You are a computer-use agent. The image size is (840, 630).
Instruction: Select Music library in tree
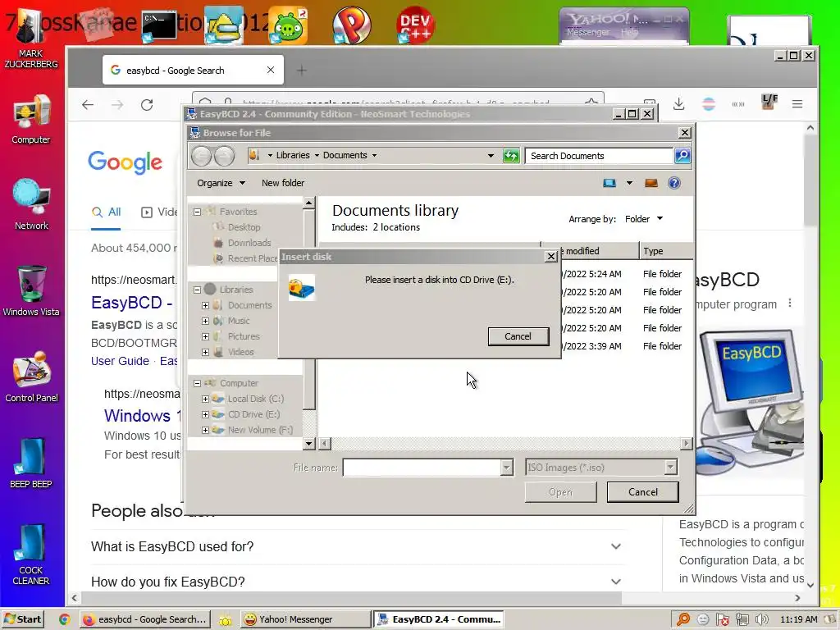[x=239, y=321]
